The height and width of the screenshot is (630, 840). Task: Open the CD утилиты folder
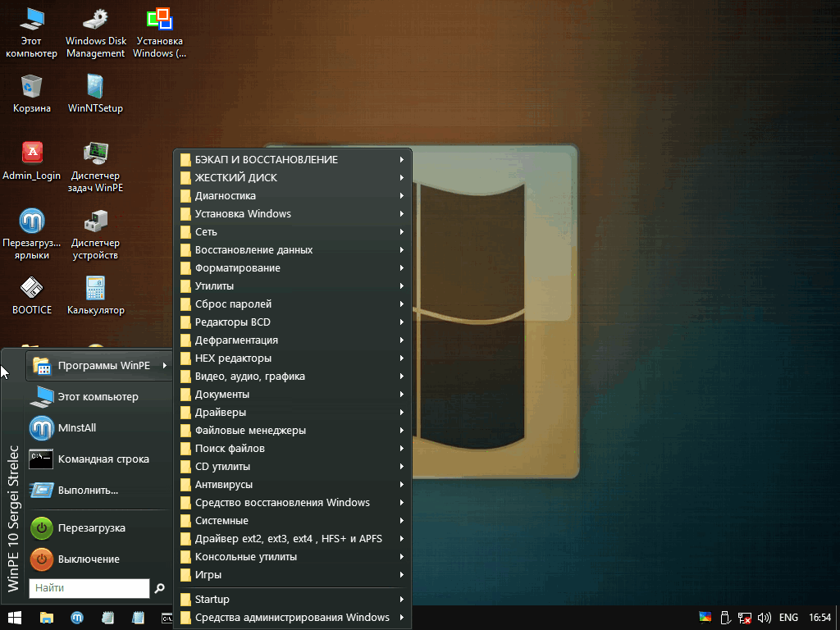click(x=293, y=467)
